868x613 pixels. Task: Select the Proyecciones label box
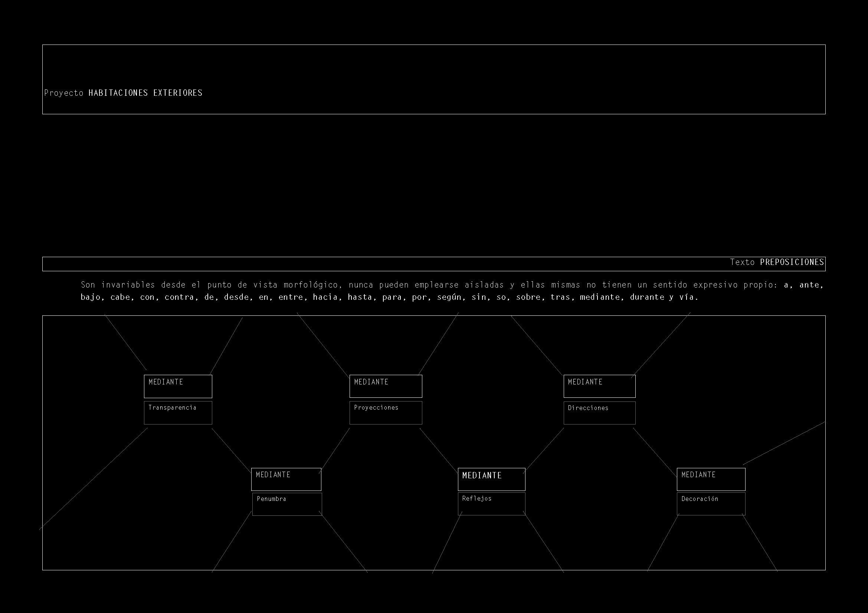tap(386, 413)
